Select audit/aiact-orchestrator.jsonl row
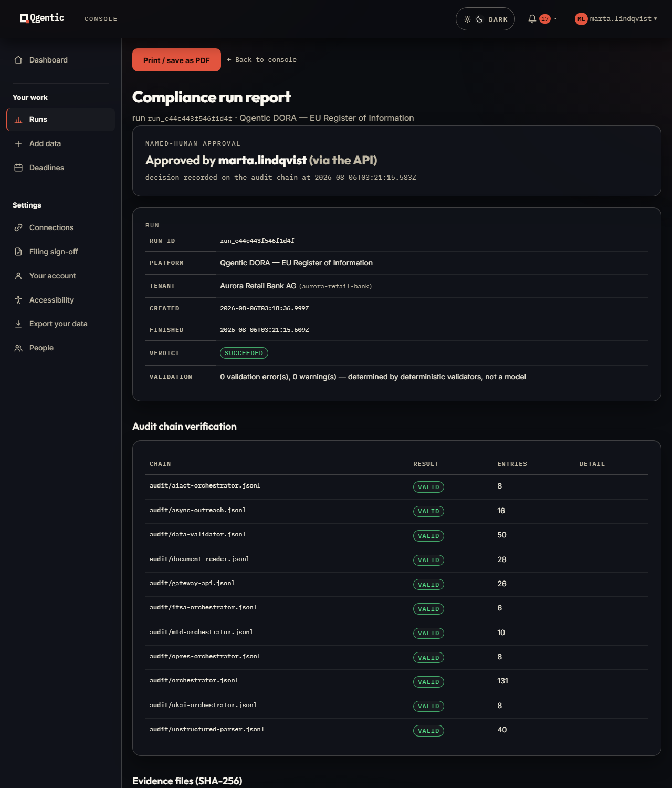672x788 pixels. tap(397, 487)
